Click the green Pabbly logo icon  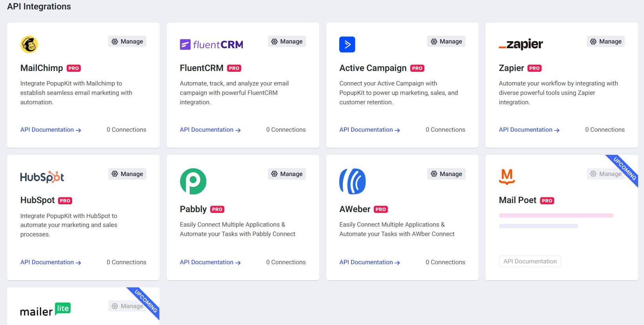pyautogui.click(x=193, y=181)
